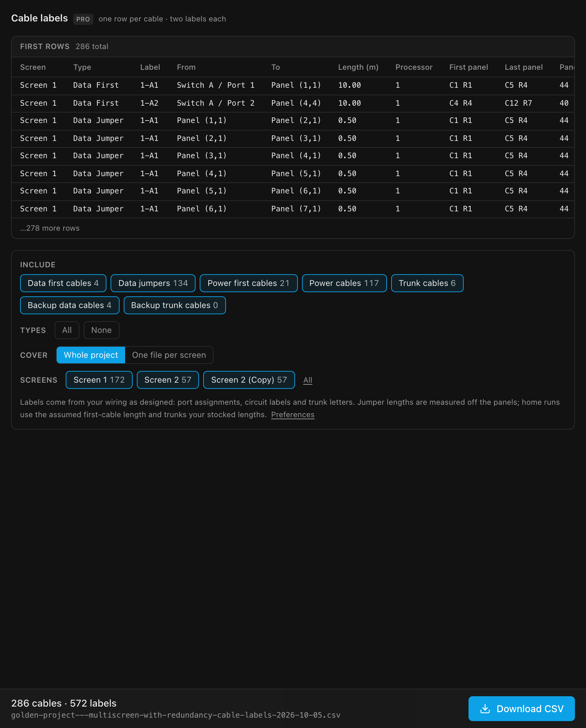
Task: Toggle the Data first cables chip
Action: point(63,283)
